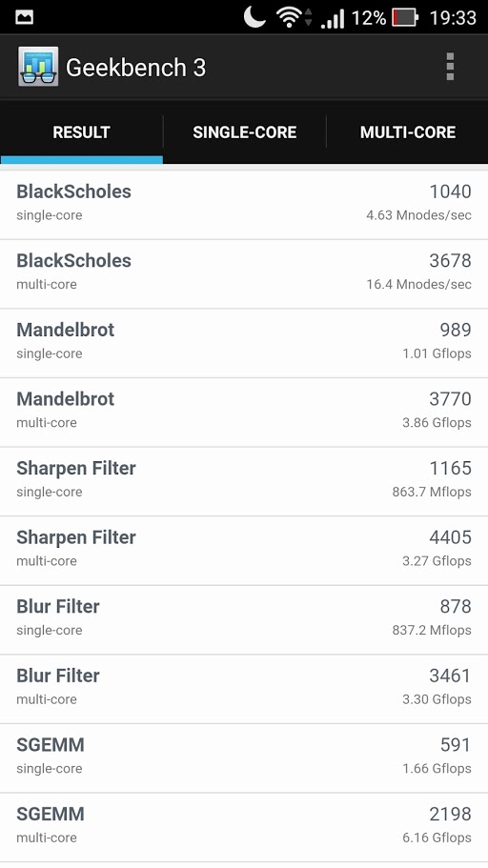The image size is (488, 868).
Task: Tap Mandelbrot multi-core 3770 row
Action: (244, 413)
